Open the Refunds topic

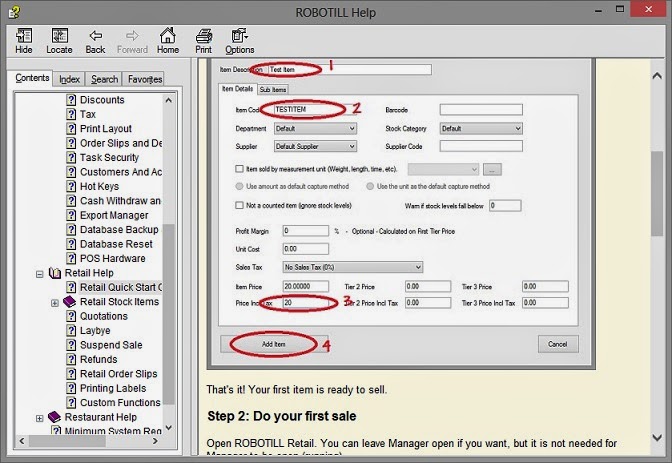(x=99, y=359)
